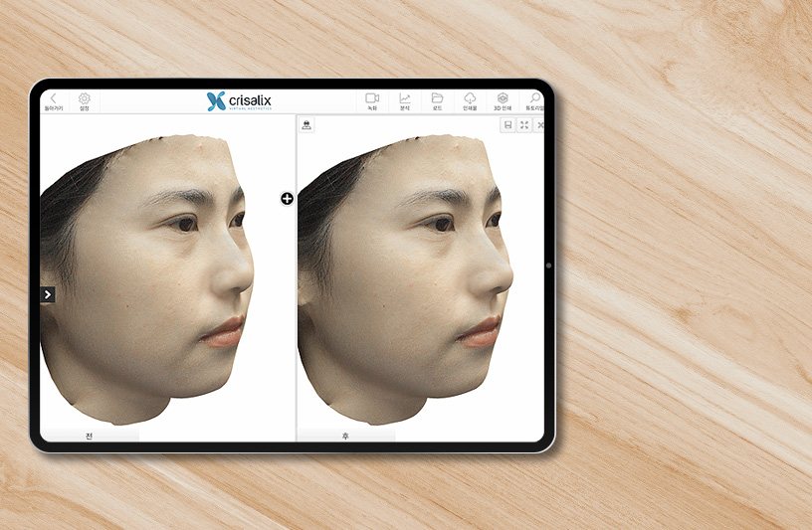
Task: Click the Crisalix logo
Action: (239, 100)
